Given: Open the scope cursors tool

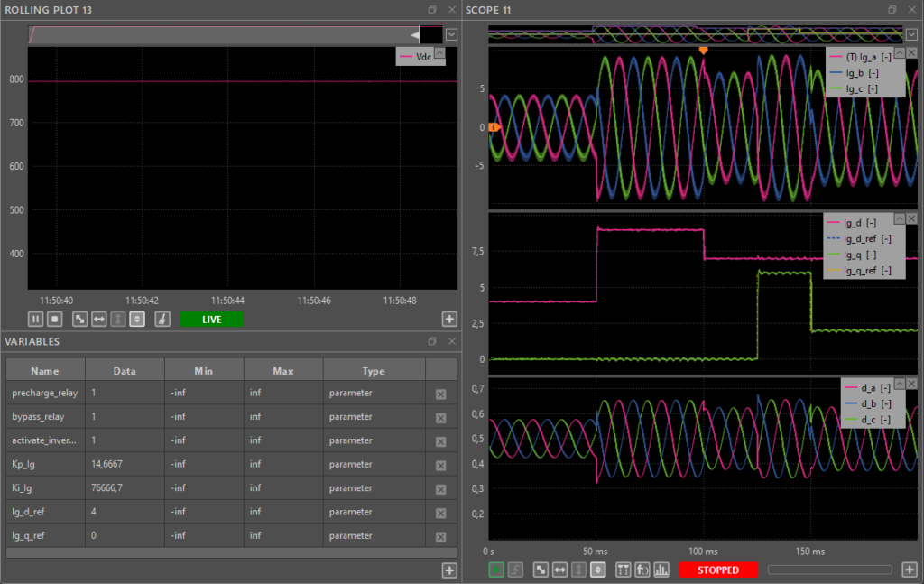Looking at the screenshot, I should pyautogui.click(x=624, y=570).
